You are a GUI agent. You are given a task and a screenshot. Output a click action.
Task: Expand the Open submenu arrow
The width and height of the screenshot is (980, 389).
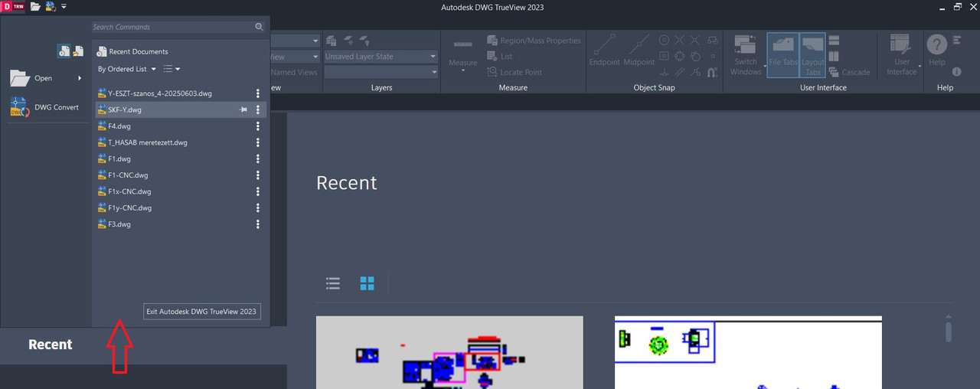(80, 78)
